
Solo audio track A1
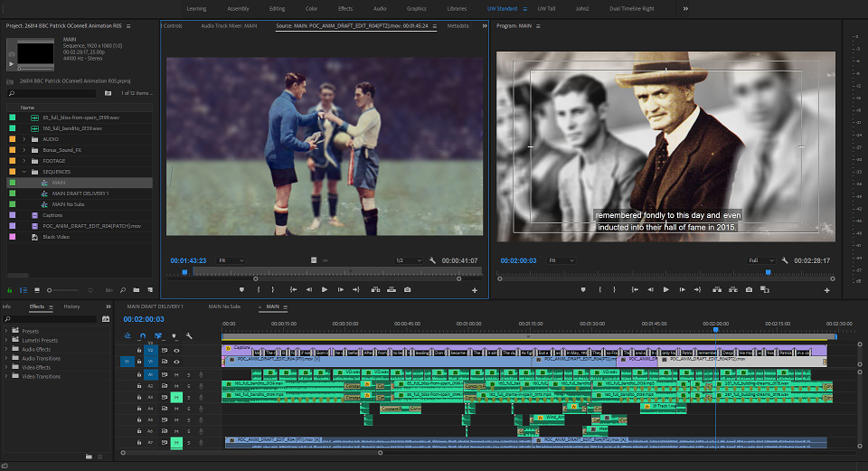pos(188,374)
